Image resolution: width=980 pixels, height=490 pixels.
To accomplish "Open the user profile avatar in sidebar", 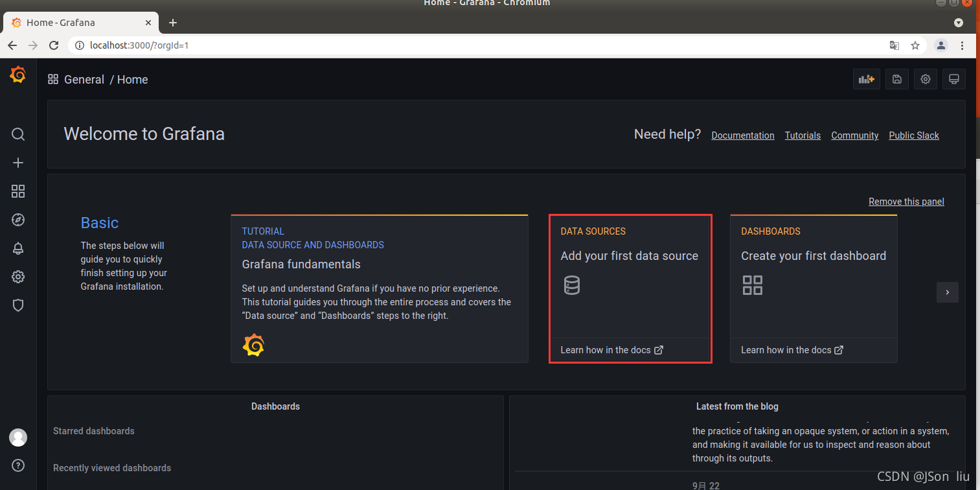I will tap(18, 437).
